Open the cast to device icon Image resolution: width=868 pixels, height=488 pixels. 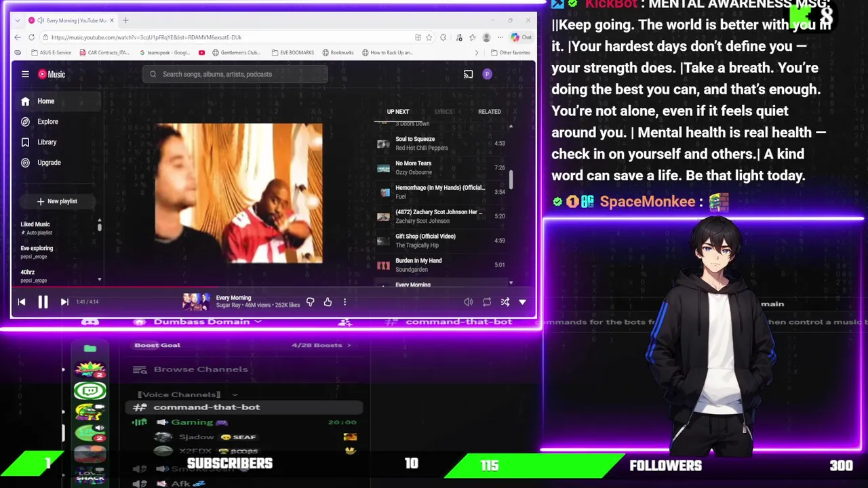(x=468, y=75)
